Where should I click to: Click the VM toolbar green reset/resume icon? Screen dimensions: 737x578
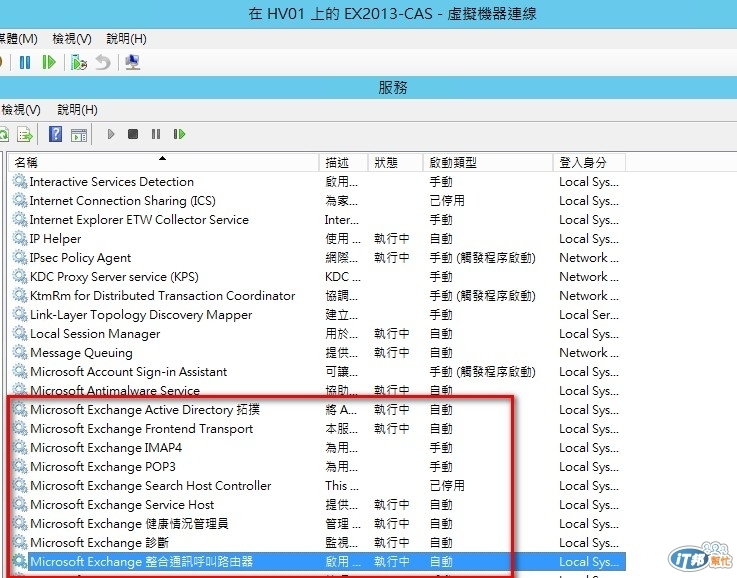coord(49,62)
